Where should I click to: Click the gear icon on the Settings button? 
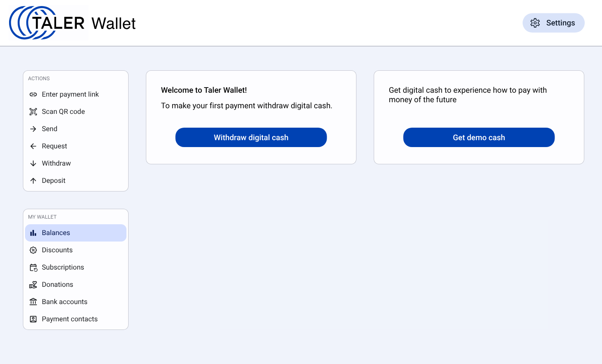(535, 23)
